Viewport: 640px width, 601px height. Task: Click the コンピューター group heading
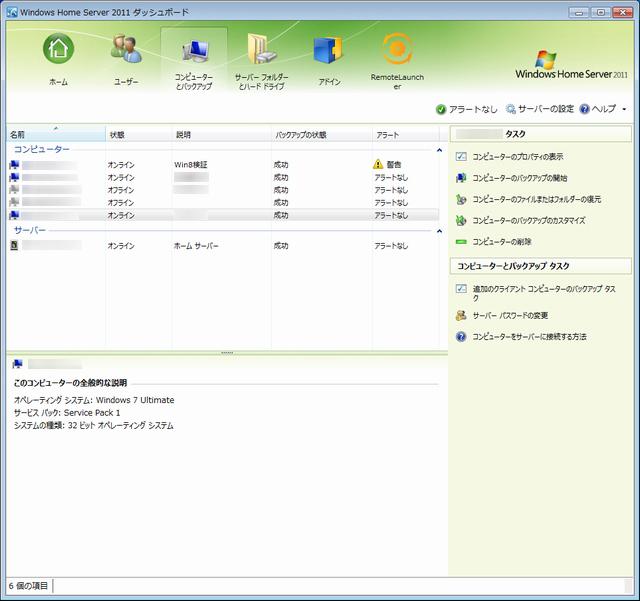[x=42, y=149]
